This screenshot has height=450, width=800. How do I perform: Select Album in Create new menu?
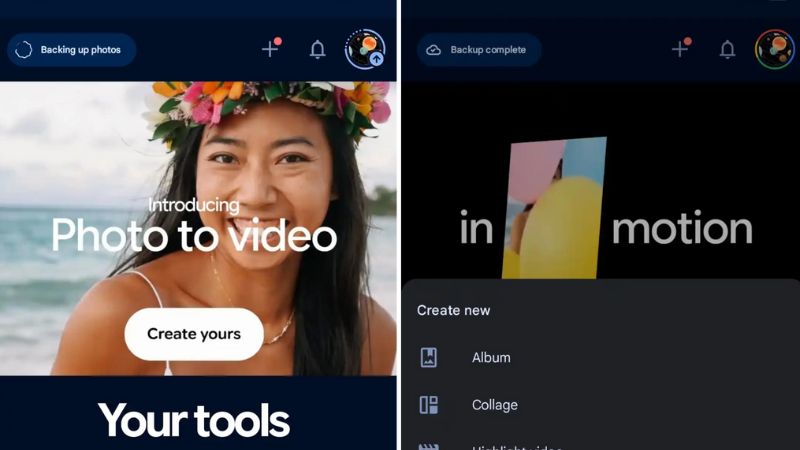click(x=601, y=358)
